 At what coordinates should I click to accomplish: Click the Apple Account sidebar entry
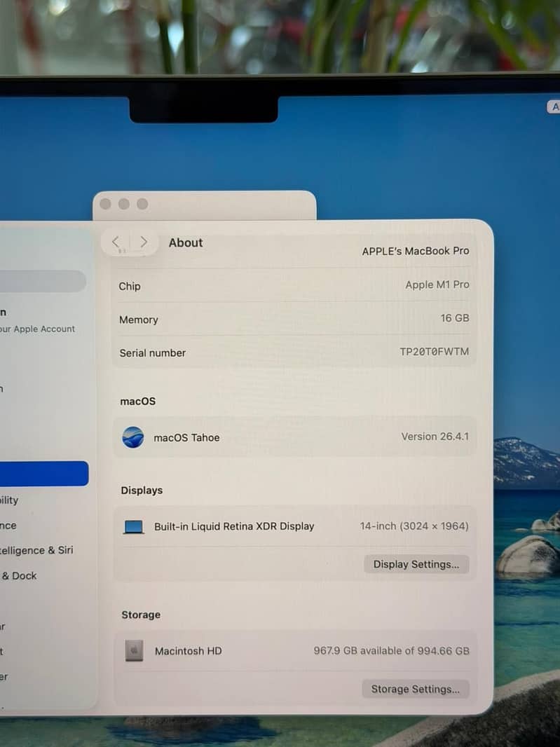[37, 321]
